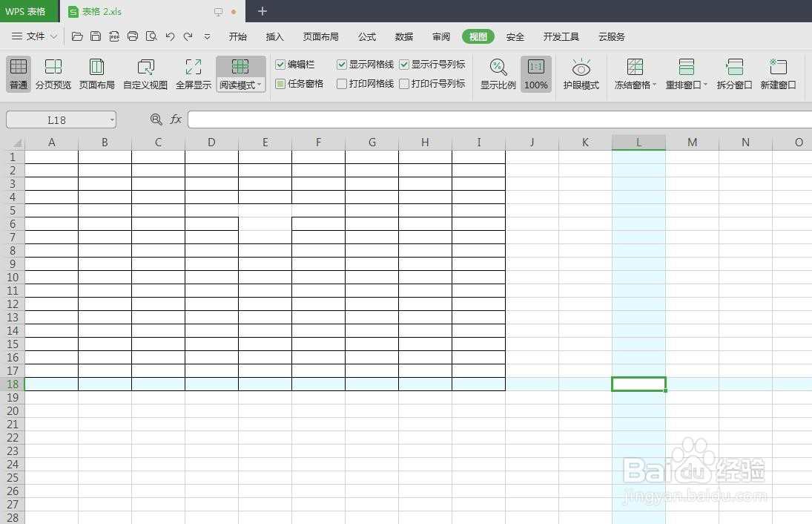Viewport: 812px width, 524px height.
Task: Split the window (拆分窗口)
Action: pyautogui.click(x=734, y=73)
